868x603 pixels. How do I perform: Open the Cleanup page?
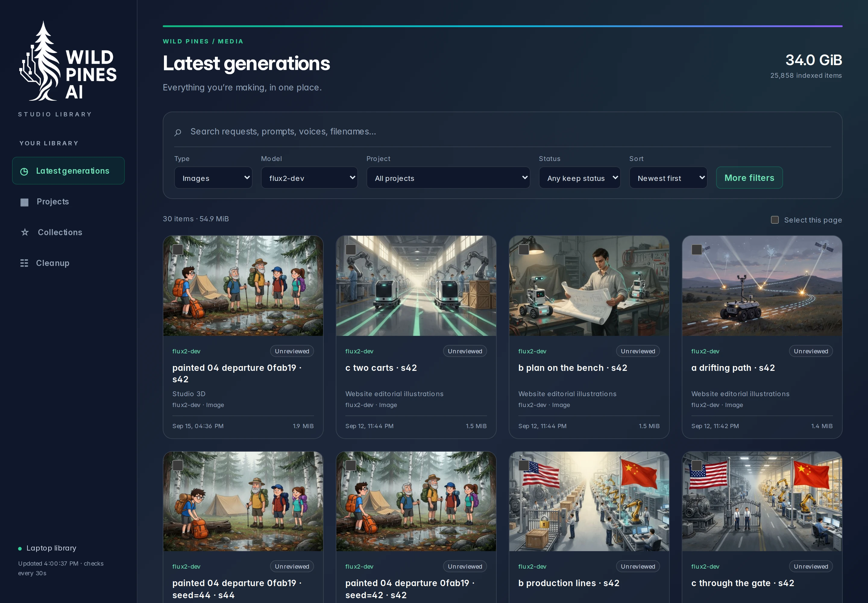pyautogui.click(x=68, y=263)
